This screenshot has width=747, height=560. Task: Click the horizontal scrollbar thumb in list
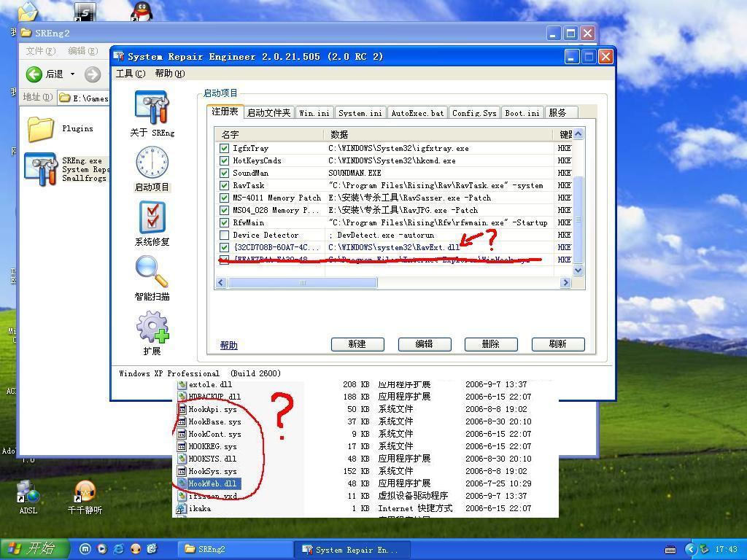(303, 283)
